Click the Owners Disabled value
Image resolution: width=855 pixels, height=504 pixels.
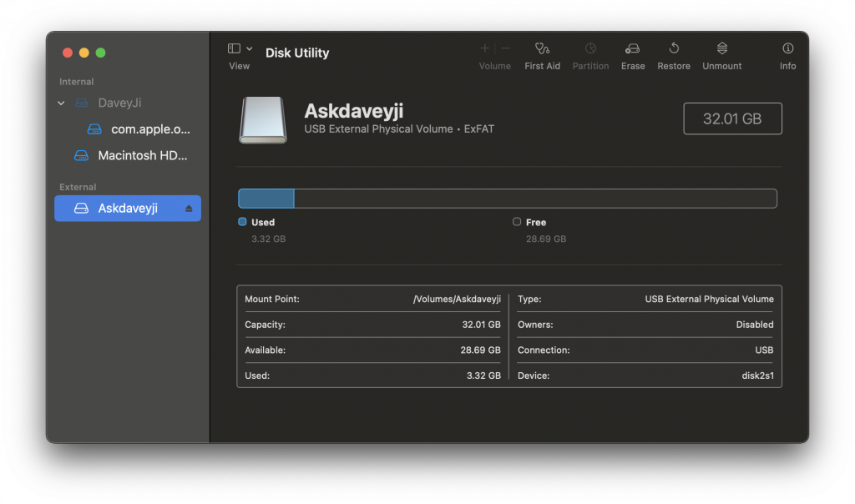coord(755,325)
